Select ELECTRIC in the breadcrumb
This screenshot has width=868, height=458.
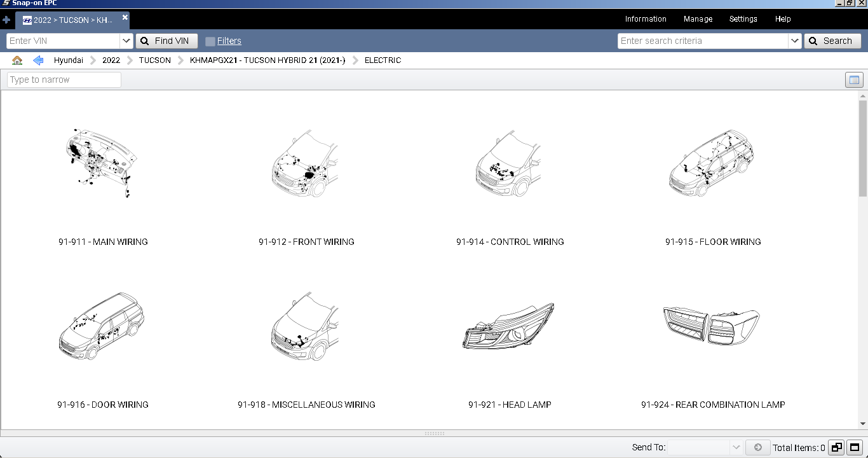click(383, 60)
